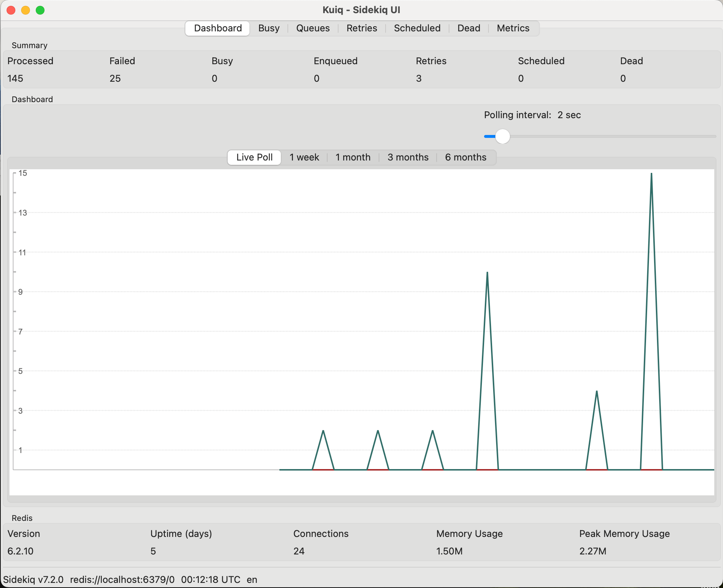Click Redis version 6.2.10

point(20,551)
